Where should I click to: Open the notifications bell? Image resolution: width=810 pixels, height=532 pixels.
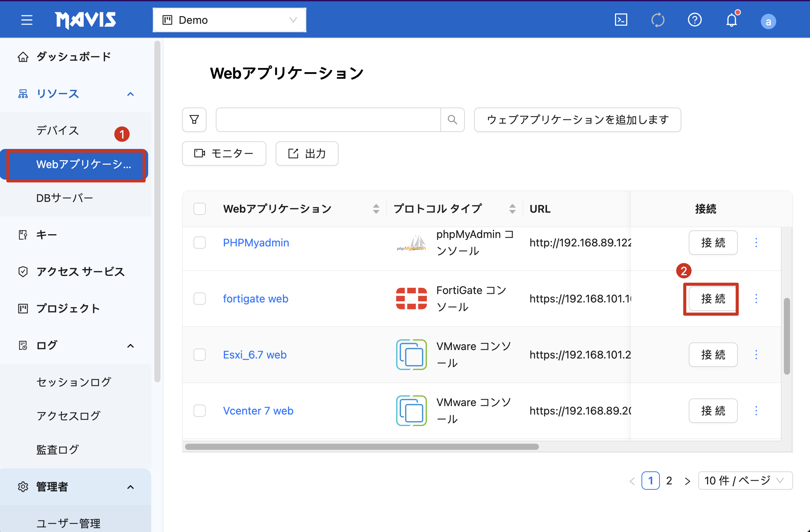(x=731, y=20)
